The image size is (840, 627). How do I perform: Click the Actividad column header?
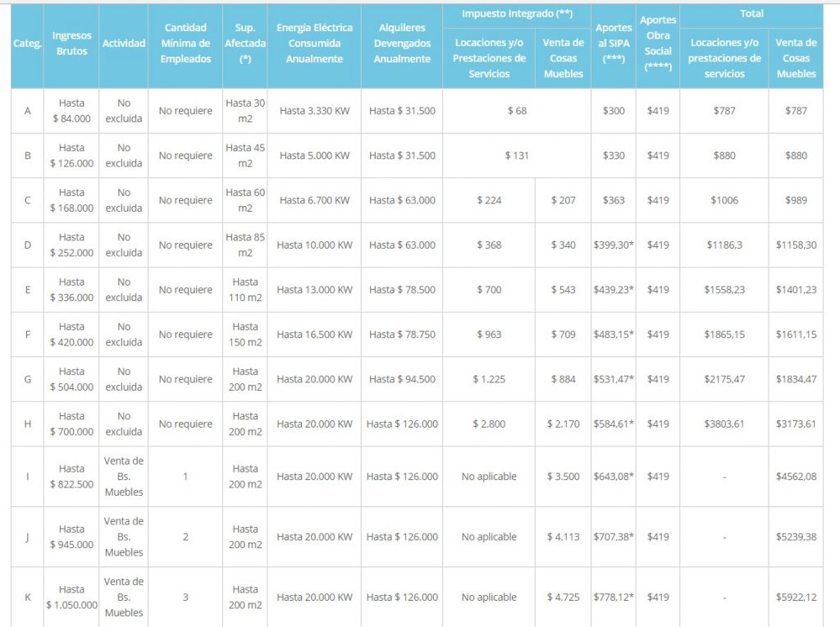(x=124, y=43)
